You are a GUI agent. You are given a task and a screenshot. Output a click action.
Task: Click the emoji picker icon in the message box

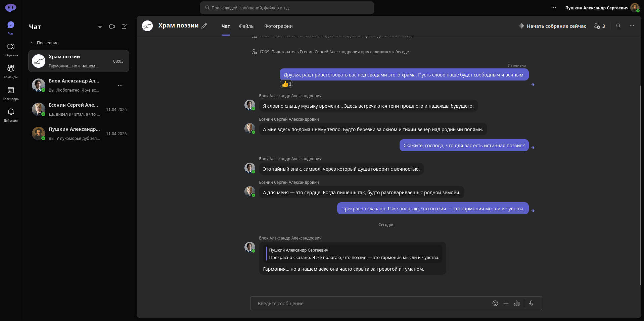click(495, 303)
